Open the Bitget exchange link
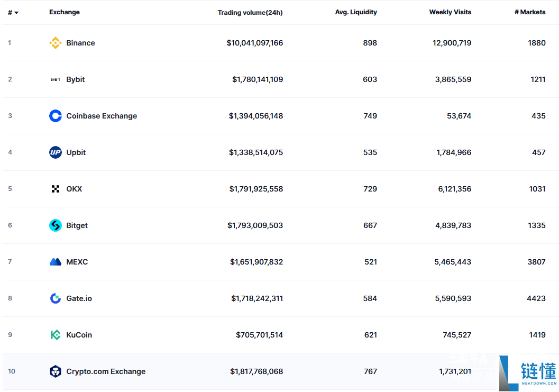Viewport: 559px width, 392px height. point(77,225)
